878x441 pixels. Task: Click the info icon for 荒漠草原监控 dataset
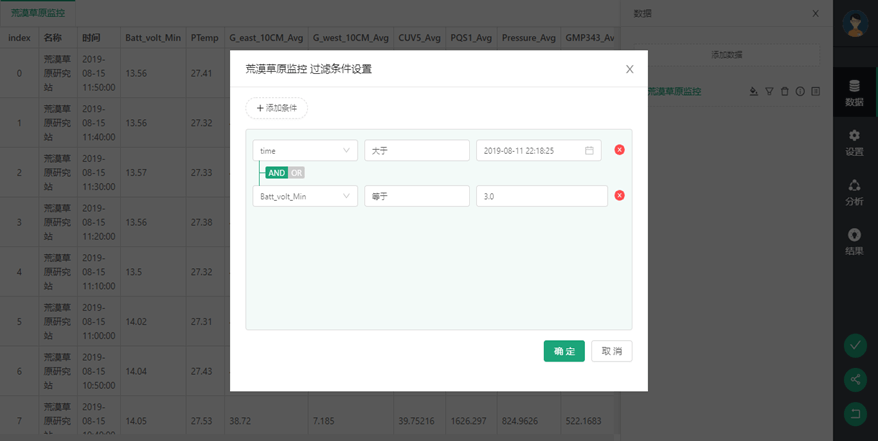tap(800, 91)
